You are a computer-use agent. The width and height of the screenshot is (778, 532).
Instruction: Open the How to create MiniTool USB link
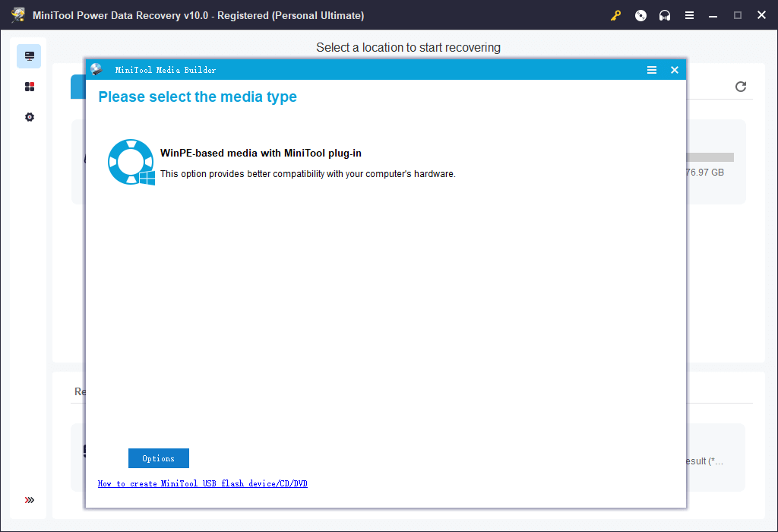pyautogui.click(x=202, y=483)
